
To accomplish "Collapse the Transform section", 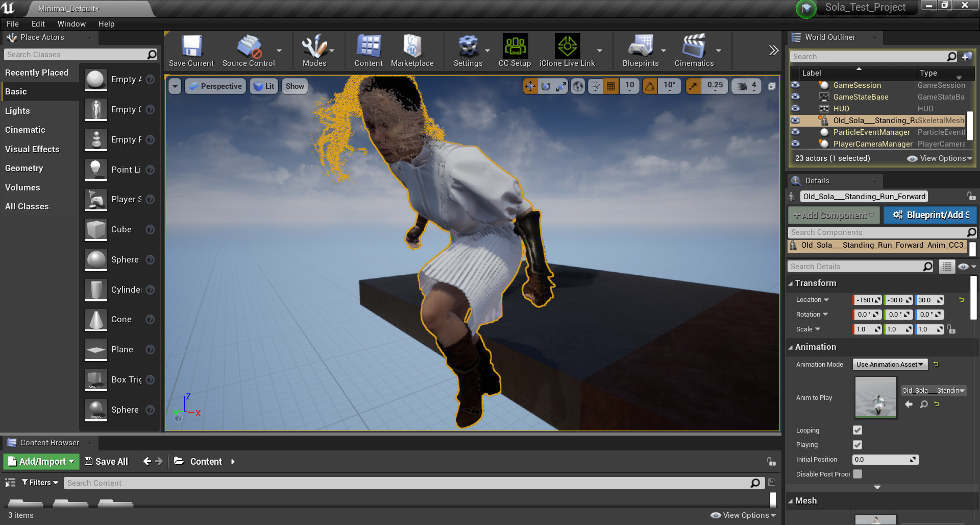I will pyautogui.click(x=791, y=283).
